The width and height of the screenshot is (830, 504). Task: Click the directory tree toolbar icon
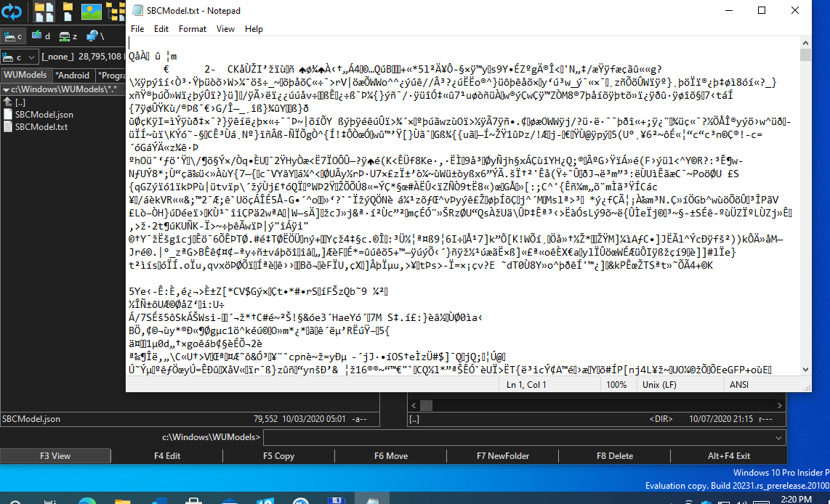[115, 11]
